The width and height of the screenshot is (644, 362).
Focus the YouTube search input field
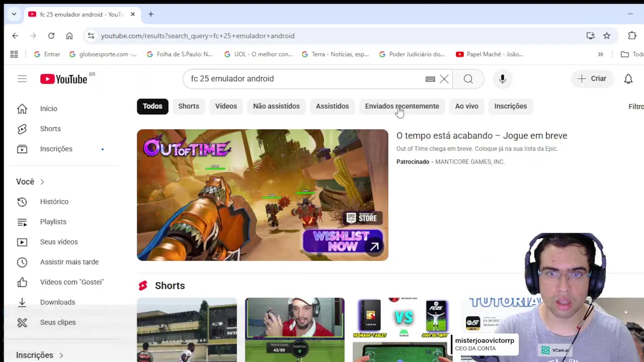304,79
